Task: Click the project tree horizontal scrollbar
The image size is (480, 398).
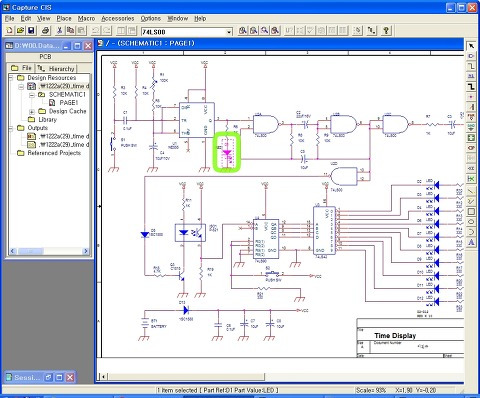Action: [49, 251]
